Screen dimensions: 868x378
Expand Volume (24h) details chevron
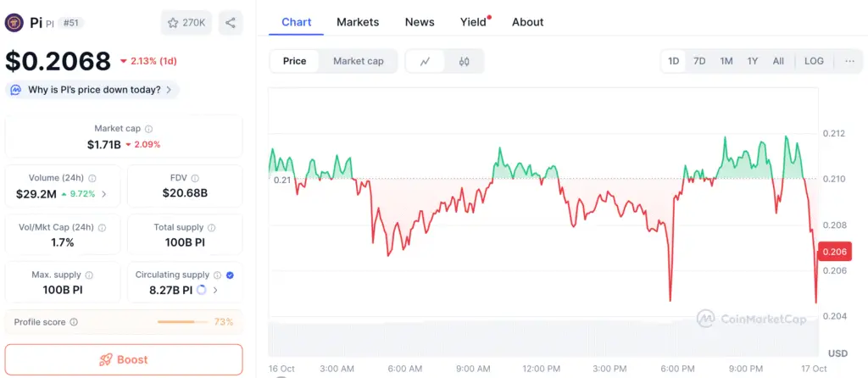click(104, 194)
